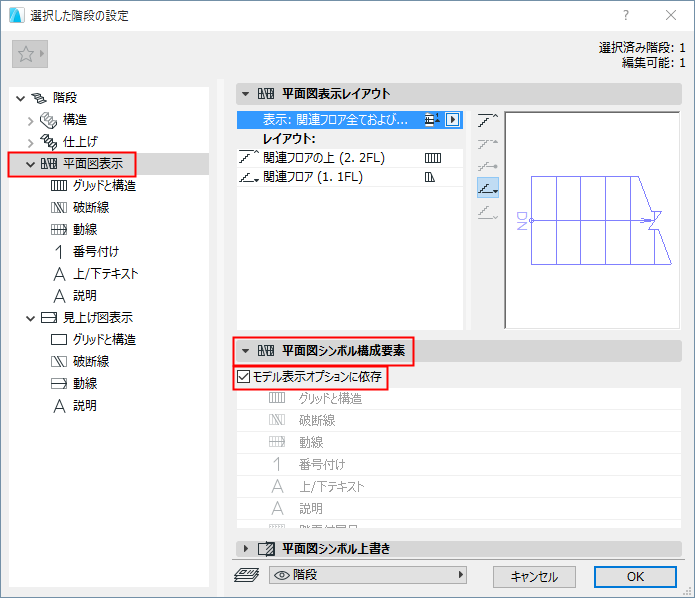Open 動線 under 平面図表示
695x598 pixels.
85,230
